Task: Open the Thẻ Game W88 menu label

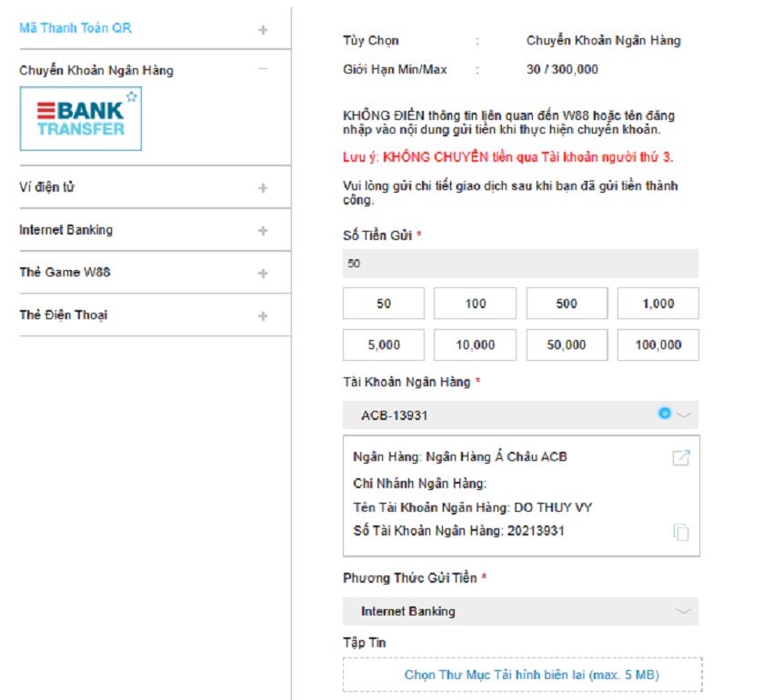Action: pos(65,272)
